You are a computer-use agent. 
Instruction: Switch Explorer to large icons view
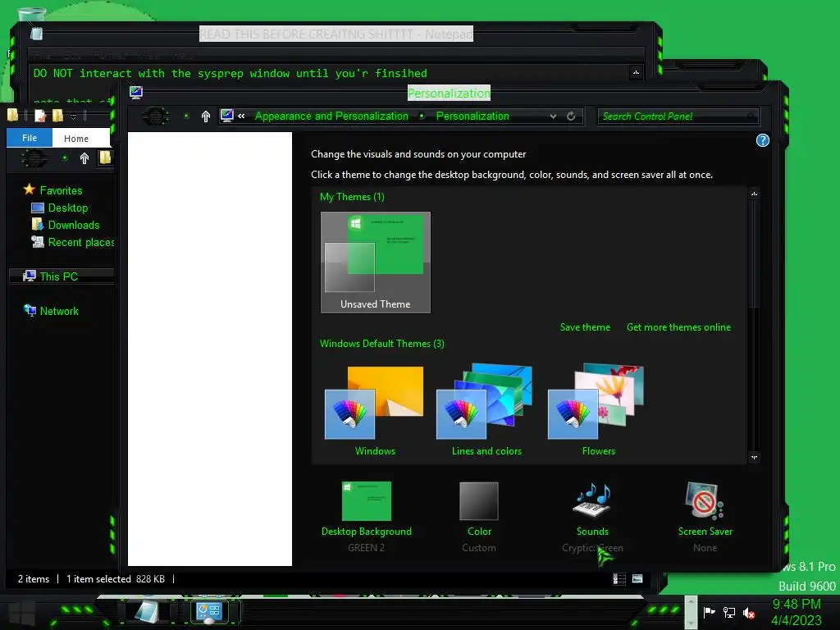tap(637, 578)
